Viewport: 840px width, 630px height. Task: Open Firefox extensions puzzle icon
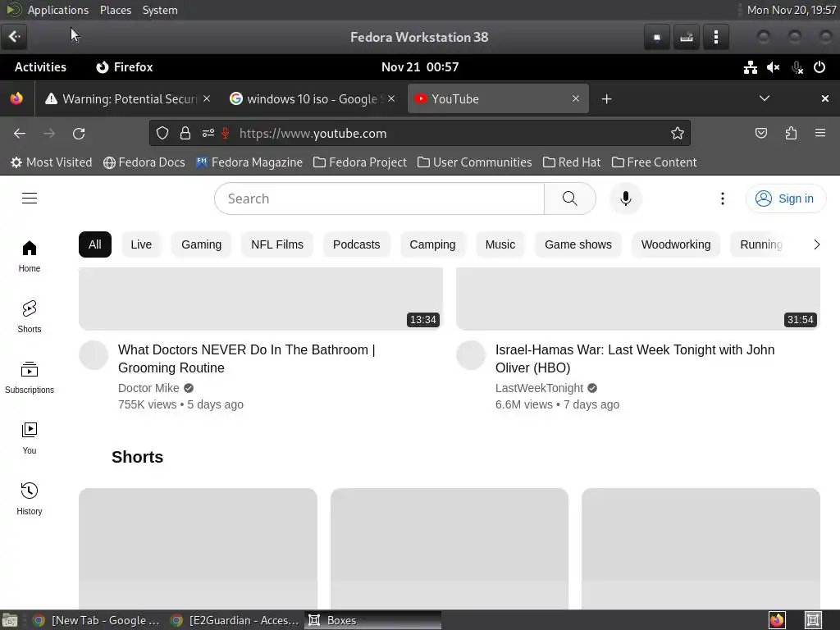point(791,134)
